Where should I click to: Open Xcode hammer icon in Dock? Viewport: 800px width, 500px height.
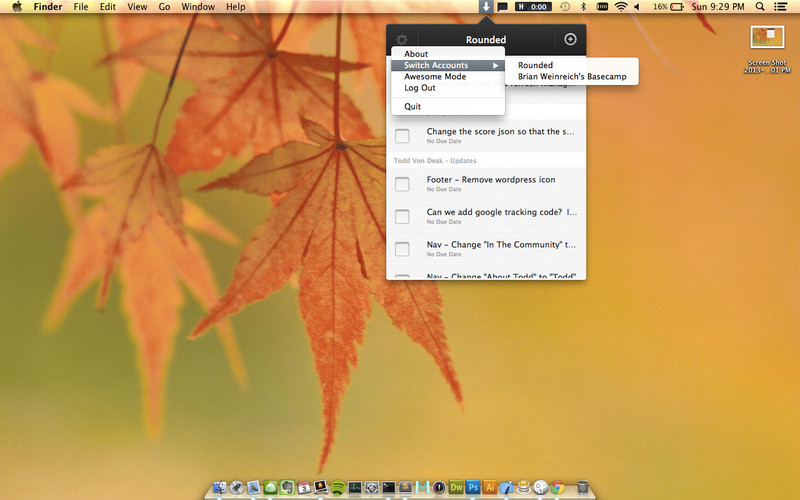(x=507, y=488)
